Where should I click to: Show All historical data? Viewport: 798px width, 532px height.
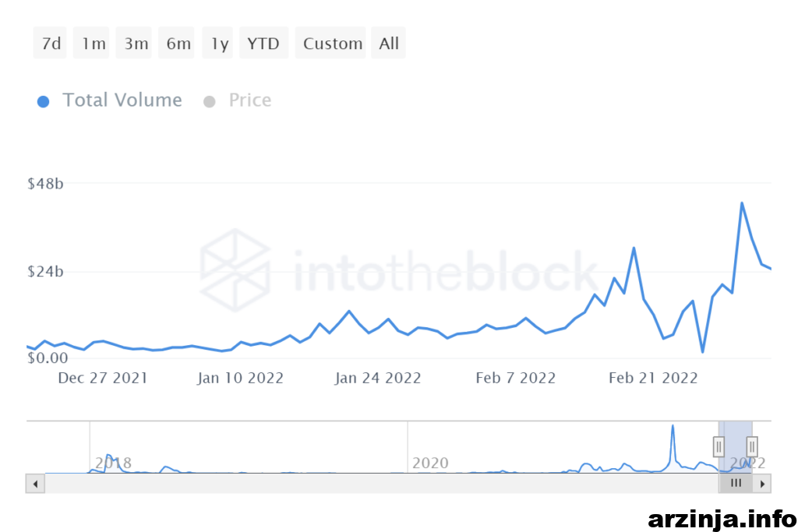[x=388, y=43]
